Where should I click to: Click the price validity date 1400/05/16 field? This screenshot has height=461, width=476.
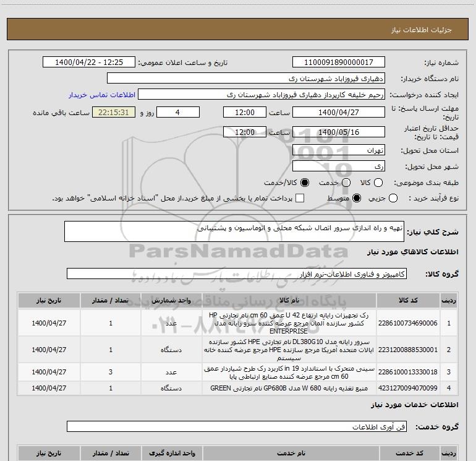[x=339, y=132]
